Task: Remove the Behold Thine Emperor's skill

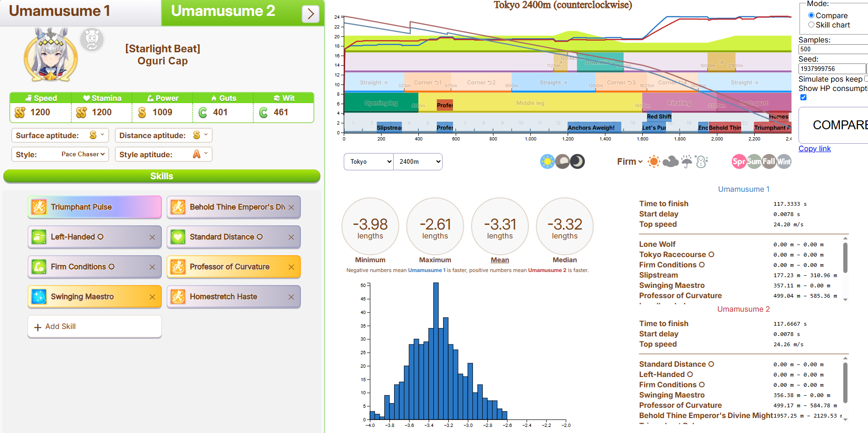Action: coord(291,207)
